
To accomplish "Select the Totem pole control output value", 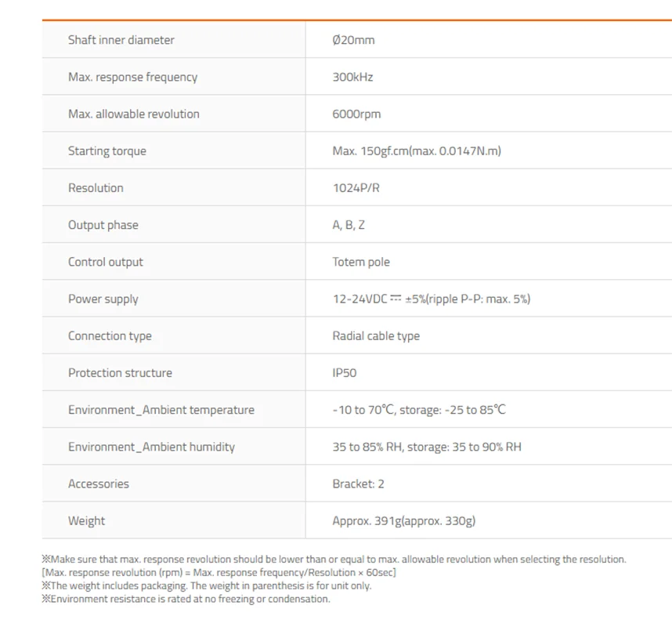I will [361, 262].
